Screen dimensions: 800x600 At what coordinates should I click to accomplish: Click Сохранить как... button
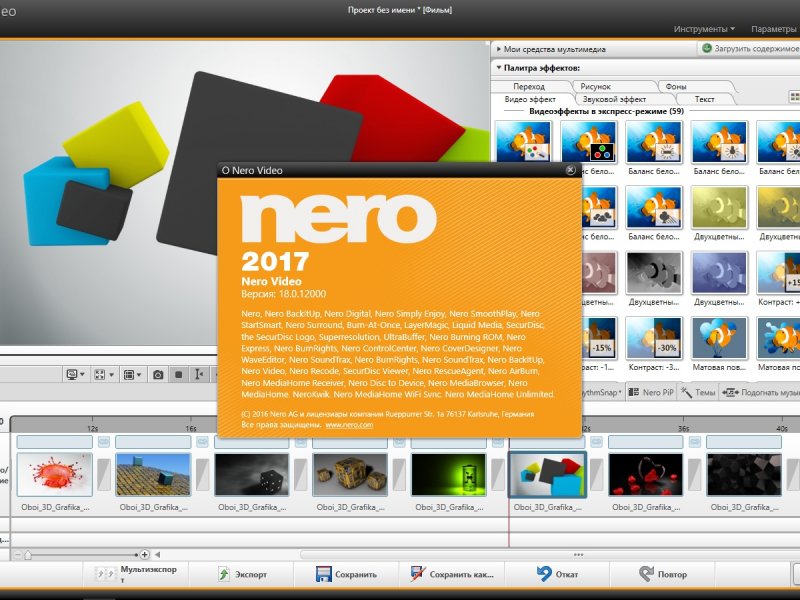pyautogui.click(x=452, y=574)
